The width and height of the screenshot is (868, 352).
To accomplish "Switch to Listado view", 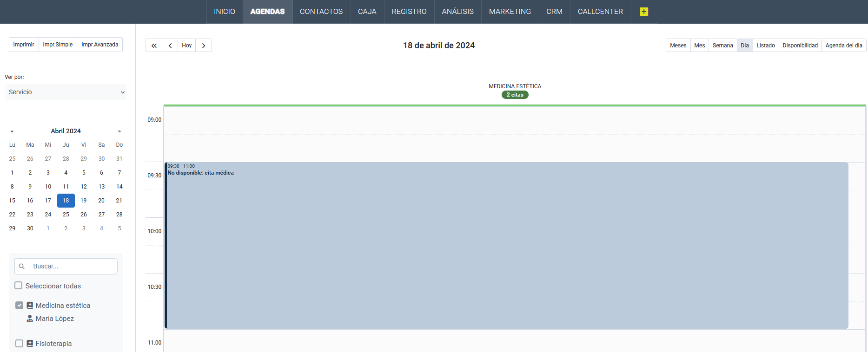I will [x=766, y=46].
